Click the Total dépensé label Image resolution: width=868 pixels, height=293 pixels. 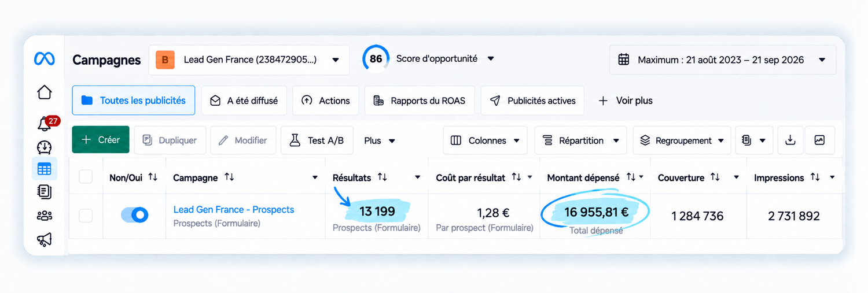pyautogui.click(x=597, y=231)
